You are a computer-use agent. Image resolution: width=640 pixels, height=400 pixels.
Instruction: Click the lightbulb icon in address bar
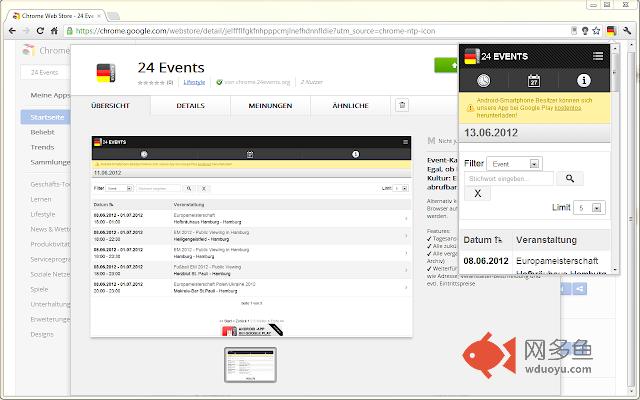585,31
